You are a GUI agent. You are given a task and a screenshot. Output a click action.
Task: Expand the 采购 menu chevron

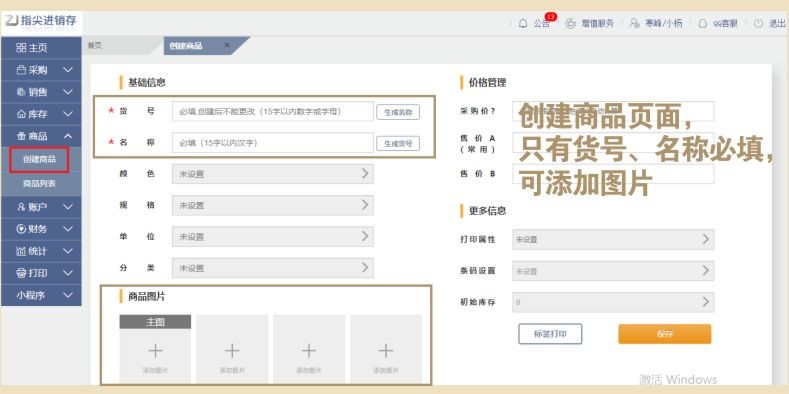[x=68, y=70]
